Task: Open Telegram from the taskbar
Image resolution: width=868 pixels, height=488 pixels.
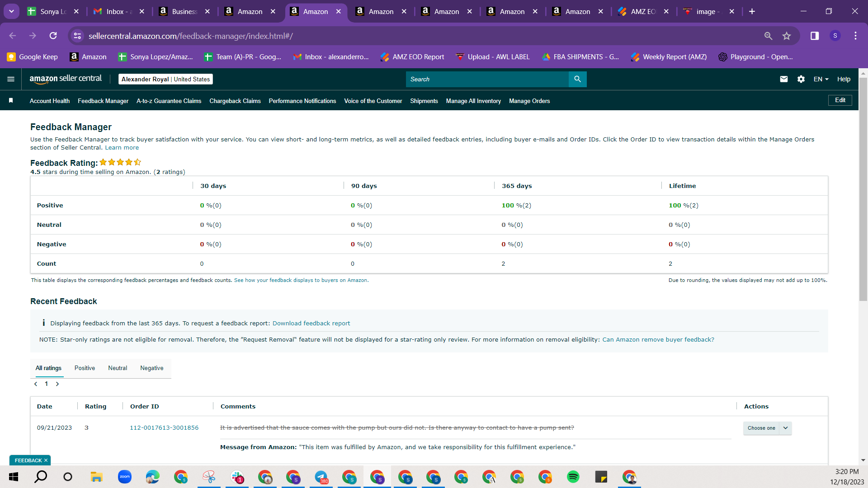Action: (x=321, y=477)
